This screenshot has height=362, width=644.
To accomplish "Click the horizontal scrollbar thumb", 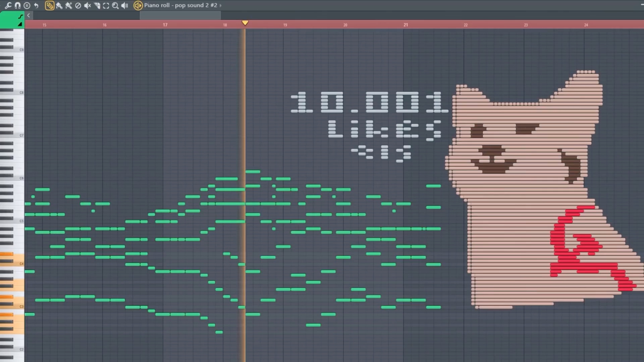I will pyautogui.click(x=180, y=15).
